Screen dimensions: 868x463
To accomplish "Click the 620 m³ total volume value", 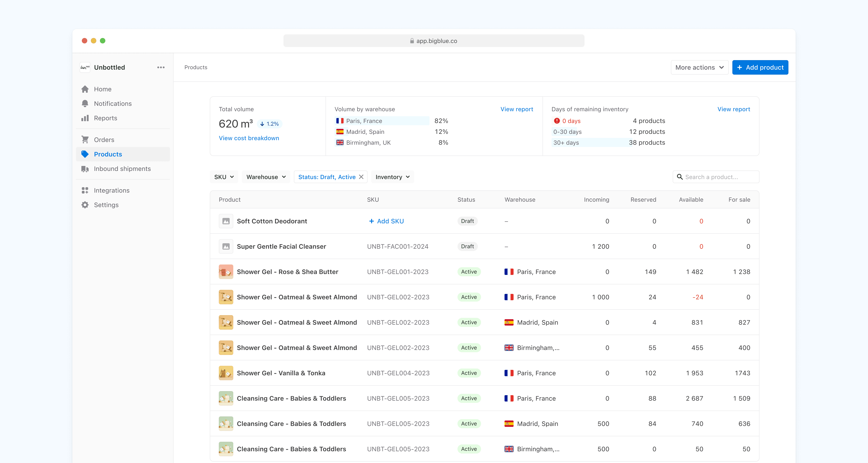I will (x=236, y=124).
